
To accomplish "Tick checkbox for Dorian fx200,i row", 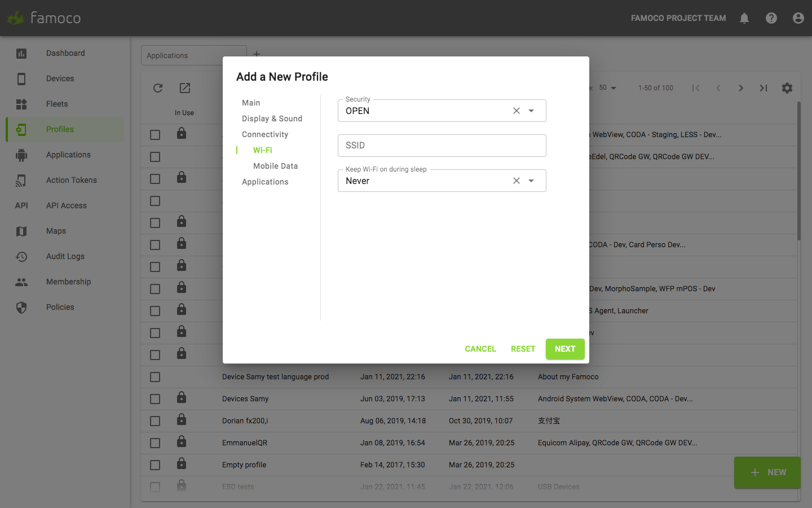I will tap(155, 421).
